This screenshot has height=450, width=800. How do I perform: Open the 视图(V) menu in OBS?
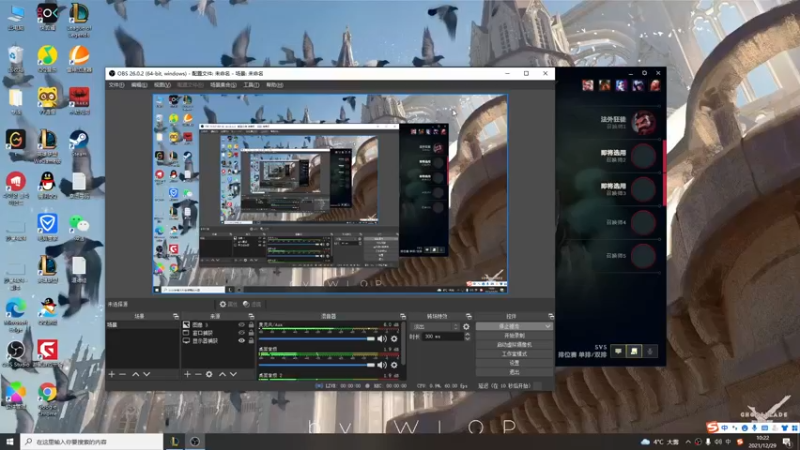[162, 85]
